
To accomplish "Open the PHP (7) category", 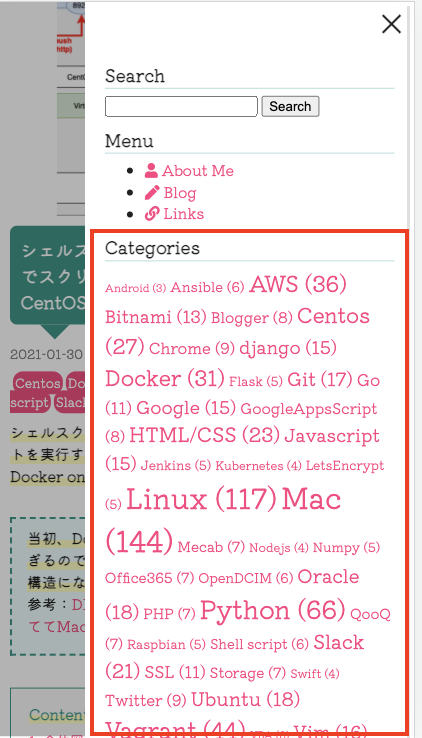I will pos(169,614).
